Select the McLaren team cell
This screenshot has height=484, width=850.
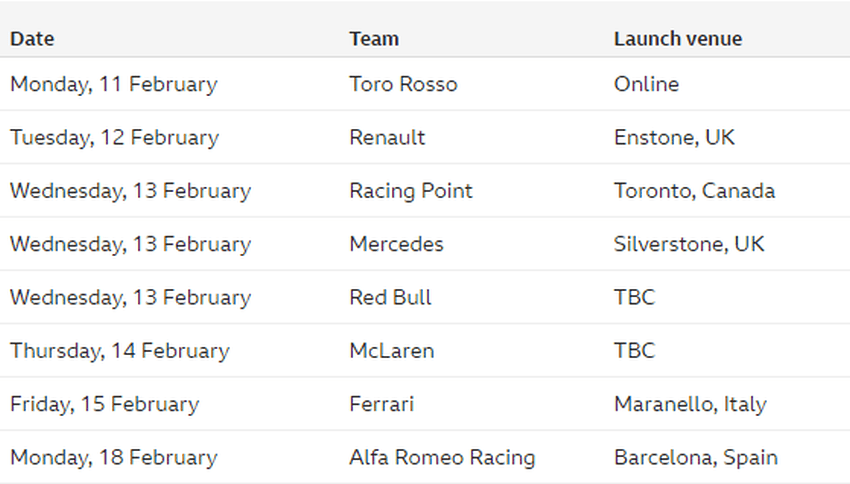(x=392, y=351)
